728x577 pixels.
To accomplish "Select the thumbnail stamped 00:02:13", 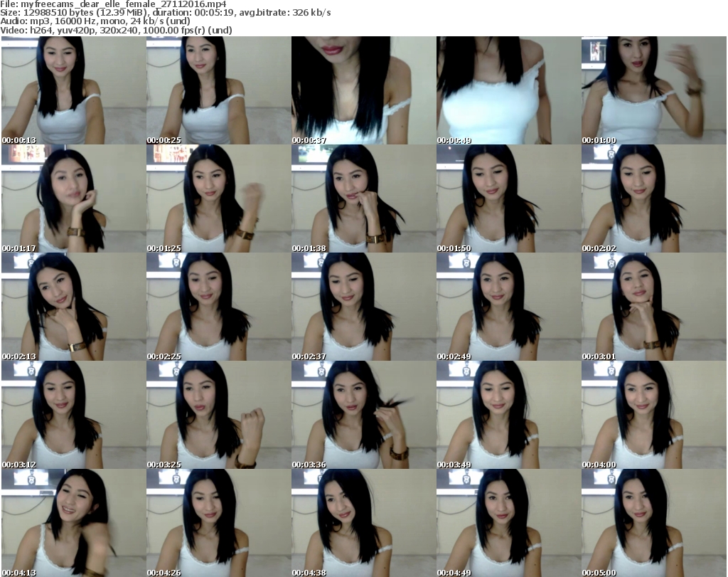I will [x=73, y=307].
